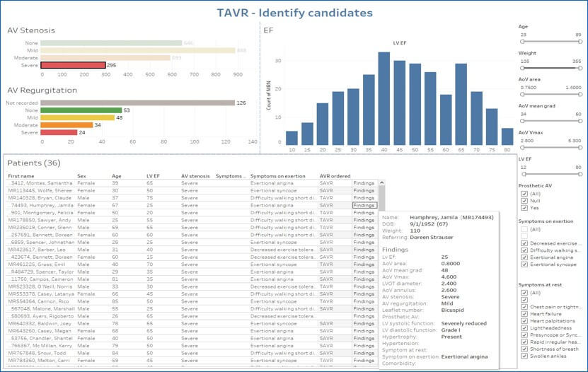
Task: Click the Sex column header
Action: coord(81,176)
